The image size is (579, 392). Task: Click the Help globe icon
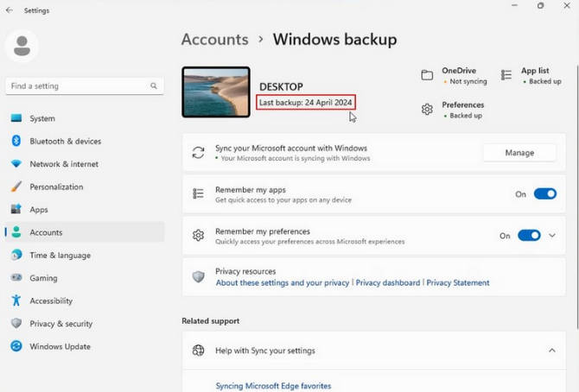pyautogui.click(x=198, y=351)
